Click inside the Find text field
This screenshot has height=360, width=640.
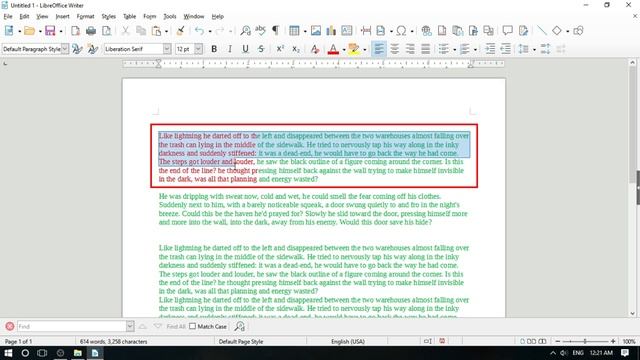(72, 326)
